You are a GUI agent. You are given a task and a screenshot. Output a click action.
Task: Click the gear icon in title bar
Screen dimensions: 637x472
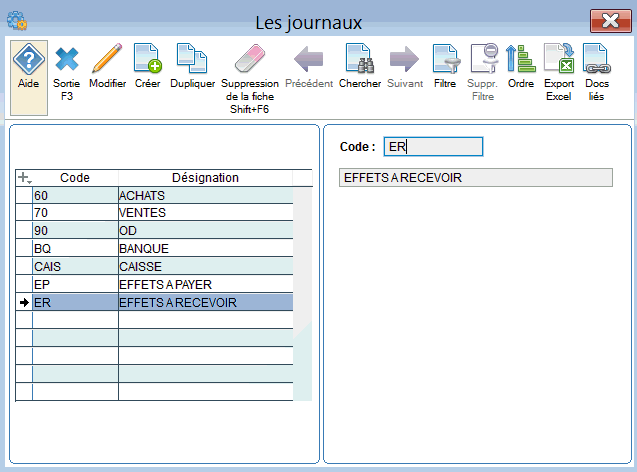click(x=17, y=21)
